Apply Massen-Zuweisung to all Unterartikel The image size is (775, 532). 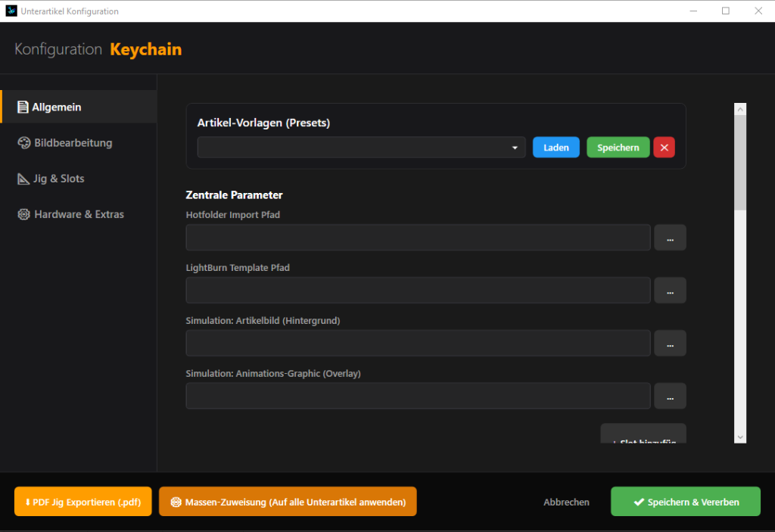point(288,502)
